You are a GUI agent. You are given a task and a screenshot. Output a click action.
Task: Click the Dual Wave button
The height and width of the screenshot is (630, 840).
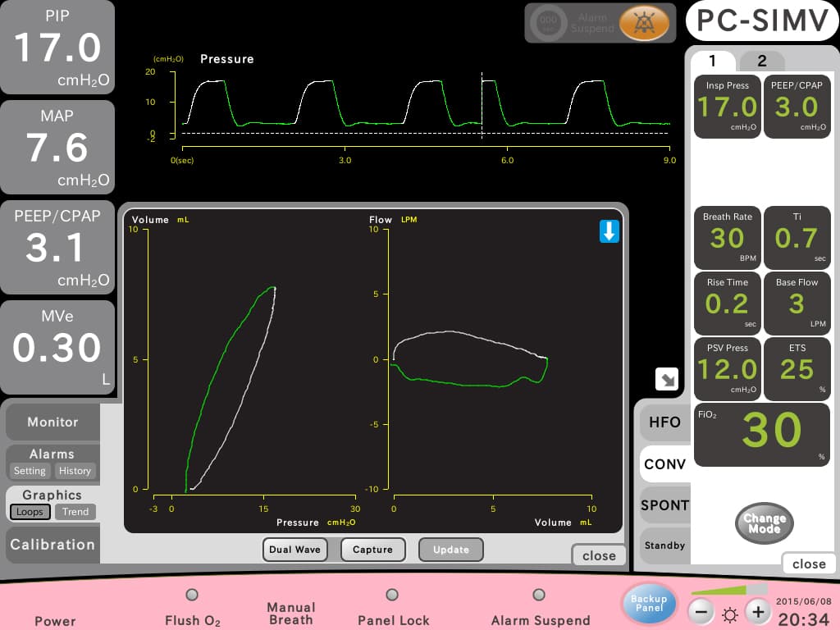tap(294, 550)
